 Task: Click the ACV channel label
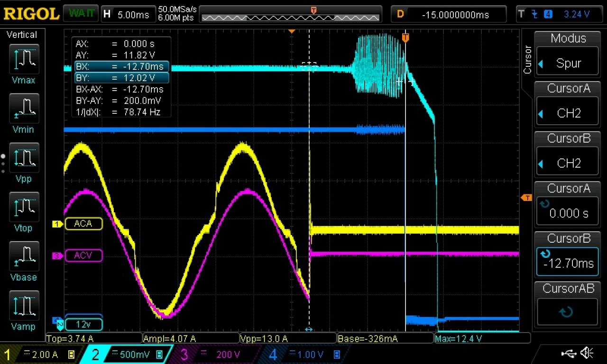coord(83,256)
